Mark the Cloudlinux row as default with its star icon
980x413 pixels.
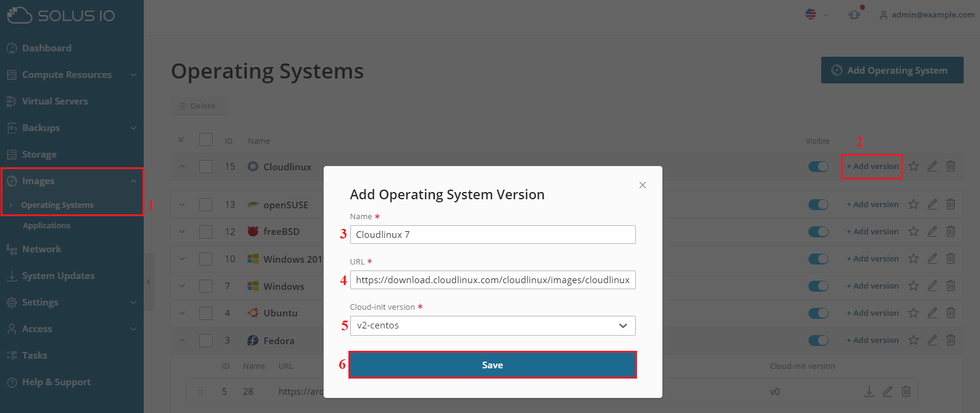pyautogui.click(x=914, y=166)
